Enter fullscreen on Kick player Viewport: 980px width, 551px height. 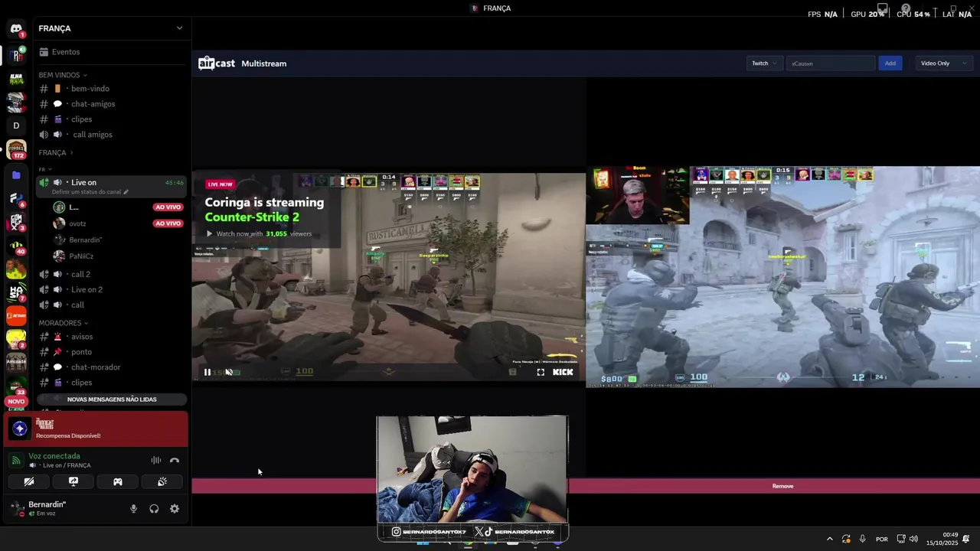541,372
